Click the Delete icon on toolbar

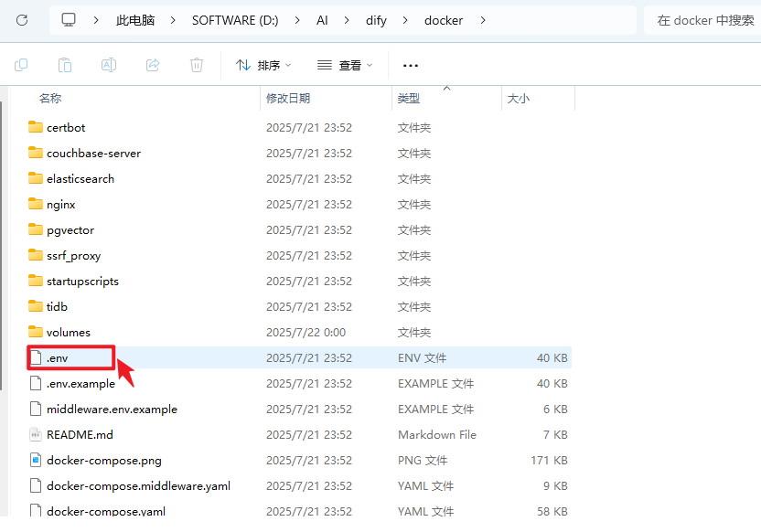coord(196,65)
